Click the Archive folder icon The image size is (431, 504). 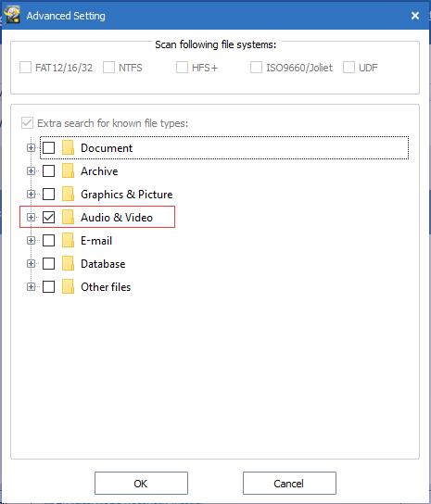(x=68, y=171)
